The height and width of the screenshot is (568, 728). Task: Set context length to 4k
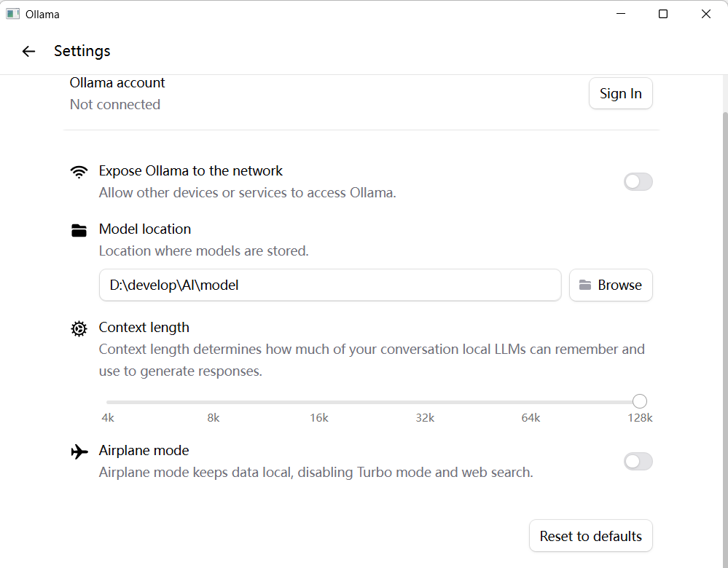108,418
